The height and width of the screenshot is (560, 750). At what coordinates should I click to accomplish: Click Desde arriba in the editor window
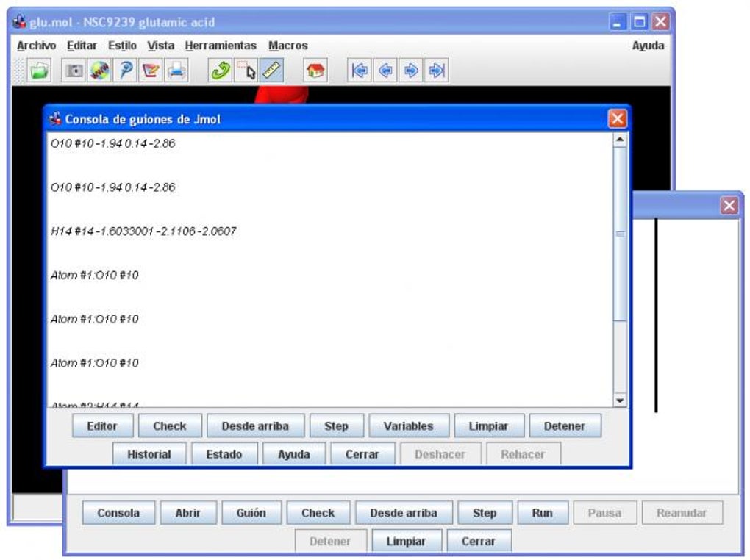point(404,513)
